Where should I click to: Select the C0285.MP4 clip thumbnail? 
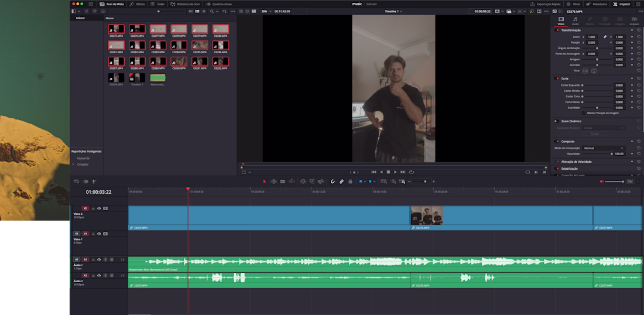coord(200,45)
